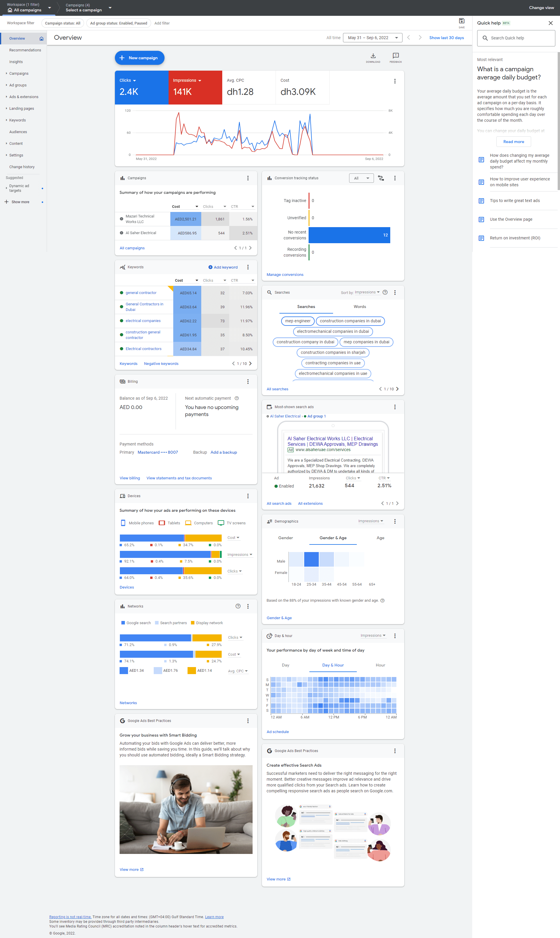This screenshot has height=938, width=560.
Task: Switch to the Words tab
Action: click(360, 307)
